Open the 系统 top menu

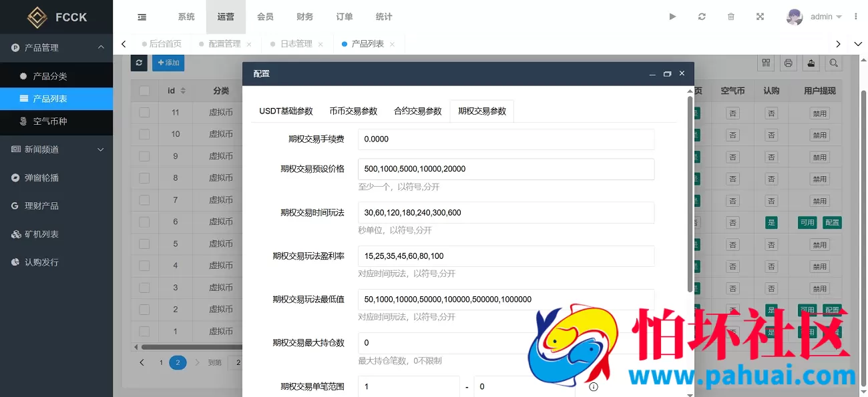pyautogui.click(x=186, y=17)
